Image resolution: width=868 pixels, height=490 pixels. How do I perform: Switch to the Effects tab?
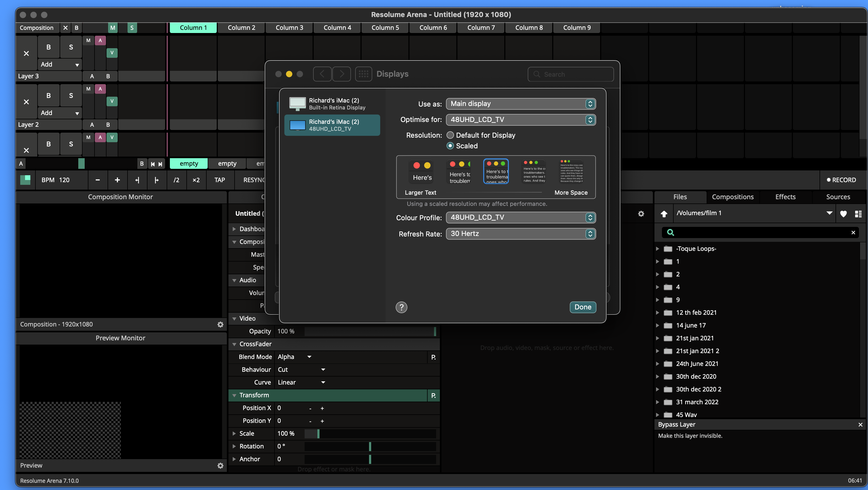785,197
